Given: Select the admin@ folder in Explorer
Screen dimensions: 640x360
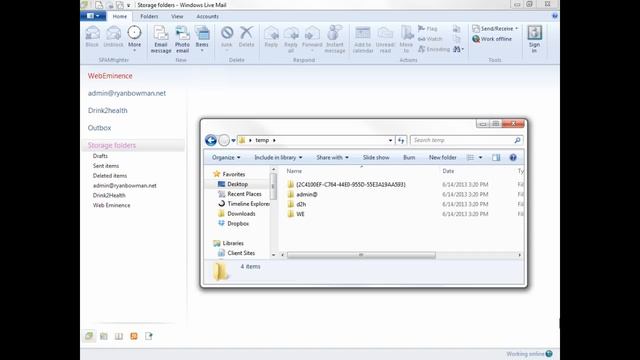Looking at the screenshot, I should coord(302,194).
